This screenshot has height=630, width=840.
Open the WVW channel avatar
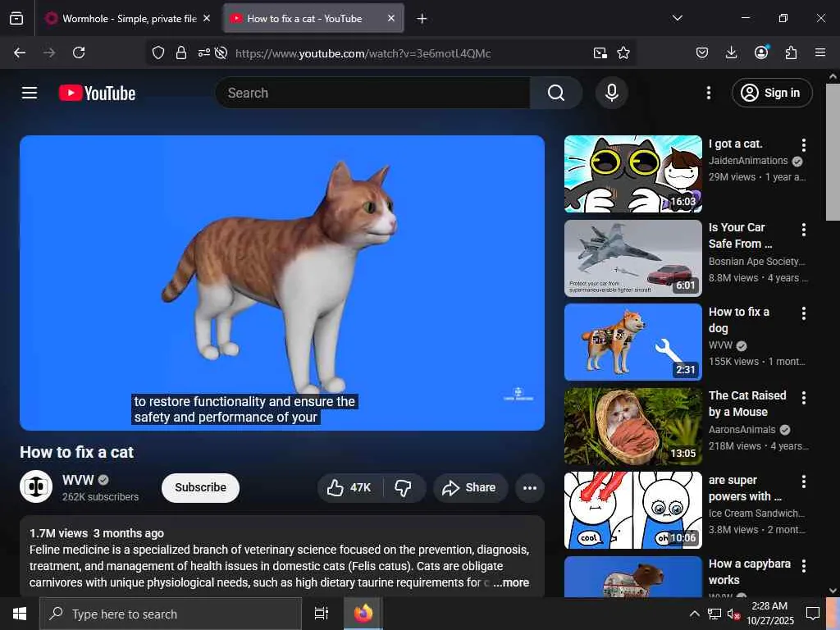click(36, 486)
